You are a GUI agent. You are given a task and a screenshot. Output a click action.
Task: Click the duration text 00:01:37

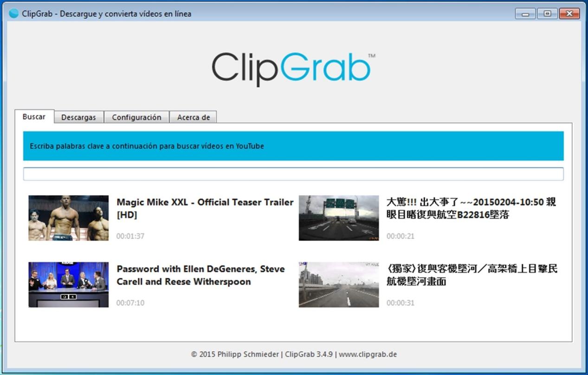point(130,236)
